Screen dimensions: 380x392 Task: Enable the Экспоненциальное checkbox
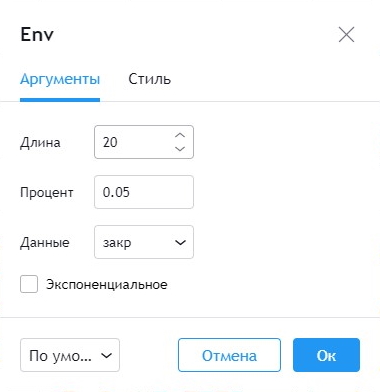tap(29, 284)
